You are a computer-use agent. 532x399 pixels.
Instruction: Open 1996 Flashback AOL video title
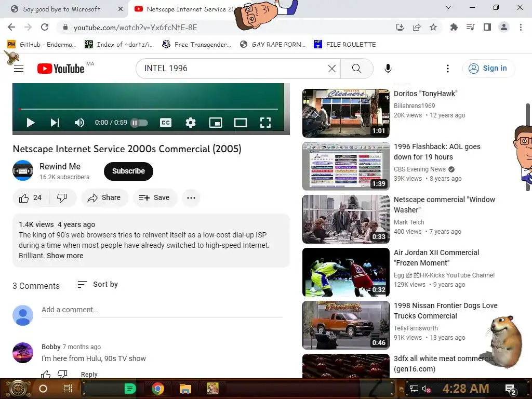437,152
